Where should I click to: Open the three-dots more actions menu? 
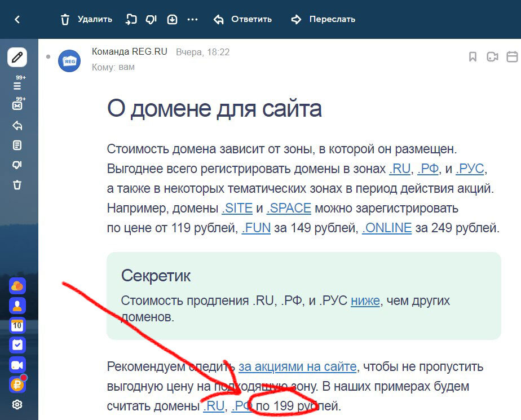(192, 20)
